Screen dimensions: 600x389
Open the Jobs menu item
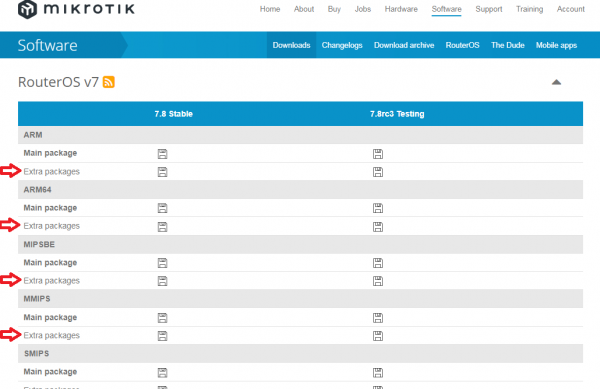pos(363,9)
